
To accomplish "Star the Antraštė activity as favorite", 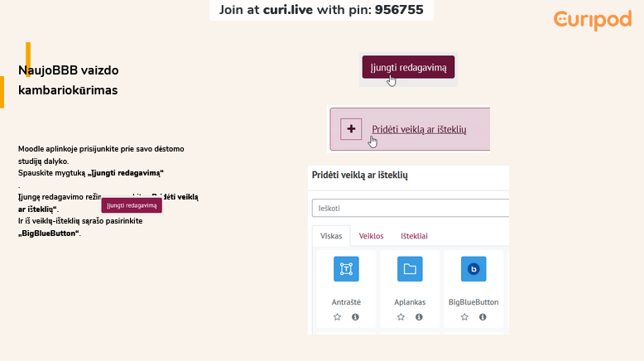I will pos(337,317).
